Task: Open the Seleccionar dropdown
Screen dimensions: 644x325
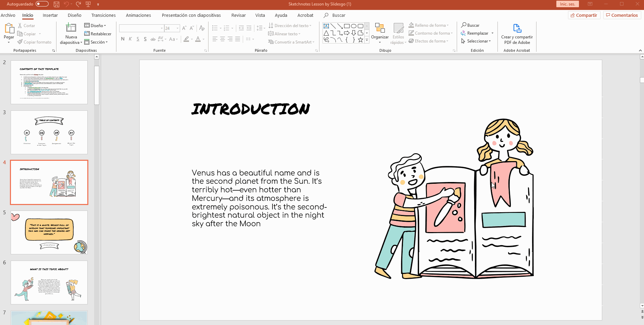Action: click(476, 41)
